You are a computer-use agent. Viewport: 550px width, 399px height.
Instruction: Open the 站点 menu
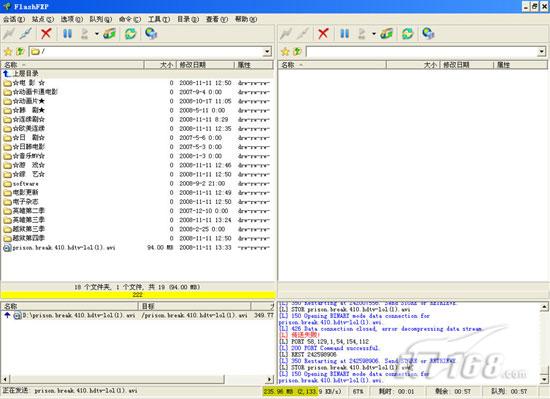(x=43, y=19)
